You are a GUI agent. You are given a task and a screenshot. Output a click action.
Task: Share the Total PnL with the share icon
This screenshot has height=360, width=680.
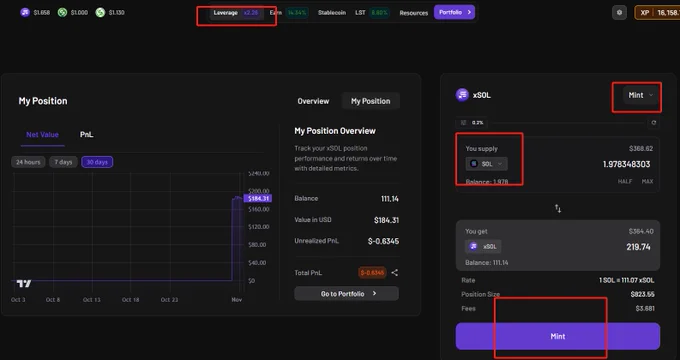pyautogui.click(x=395, y=272)
